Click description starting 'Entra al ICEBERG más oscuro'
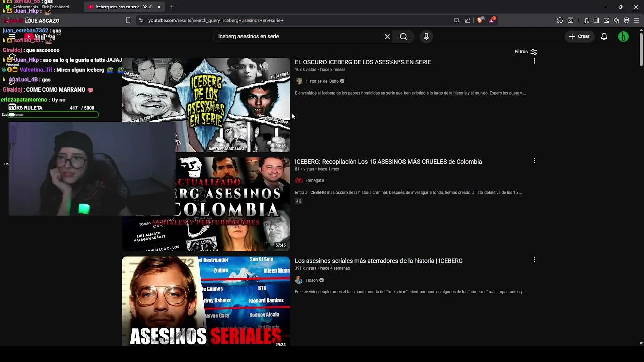644x362 pixels. coord(409,193)
